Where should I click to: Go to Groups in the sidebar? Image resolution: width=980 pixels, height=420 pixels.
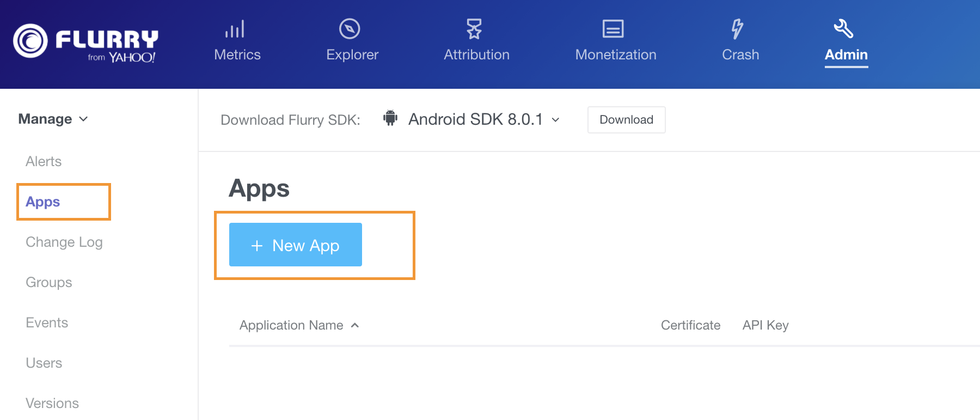pos(49,282)
